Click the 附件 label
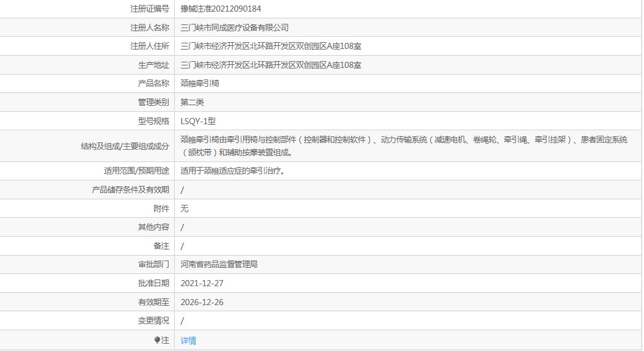This screenshot has width=644, height=351. click(161, 209)
